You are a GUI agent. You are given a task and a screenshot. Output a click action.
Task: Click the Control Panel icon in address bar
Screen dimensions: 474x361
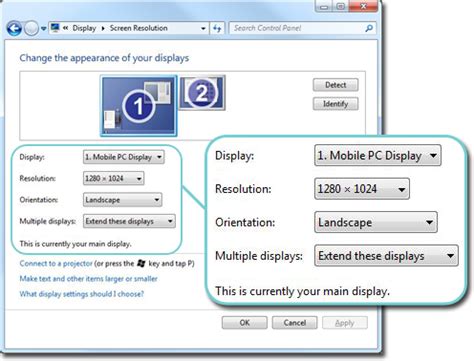point(55,28)
